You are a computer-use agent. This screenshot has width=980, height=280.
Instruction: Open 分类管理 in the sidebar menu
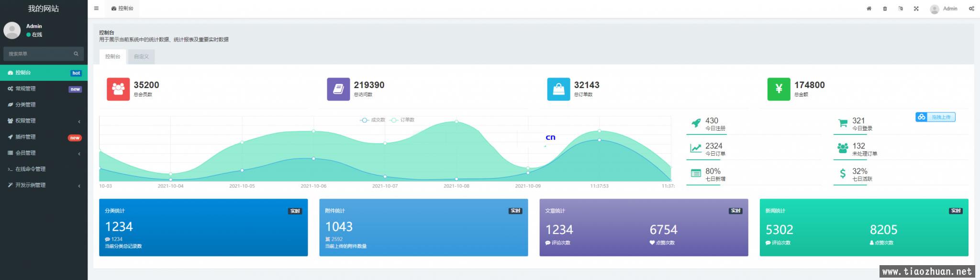pos(44,105)
